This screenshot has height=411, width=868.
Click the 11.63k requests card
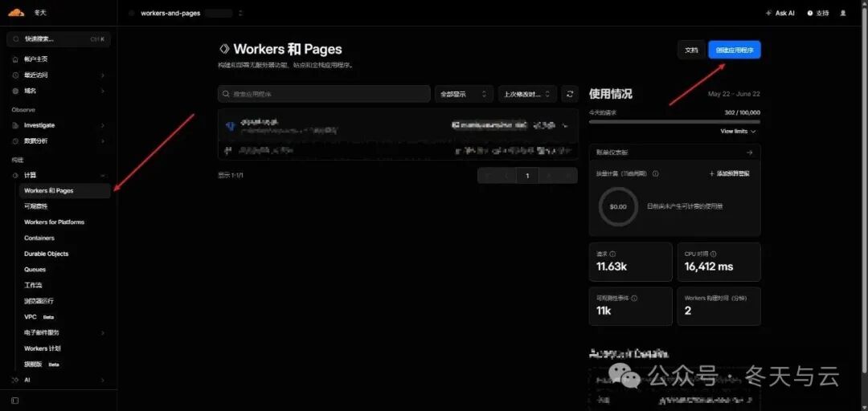tap(631, 262)
